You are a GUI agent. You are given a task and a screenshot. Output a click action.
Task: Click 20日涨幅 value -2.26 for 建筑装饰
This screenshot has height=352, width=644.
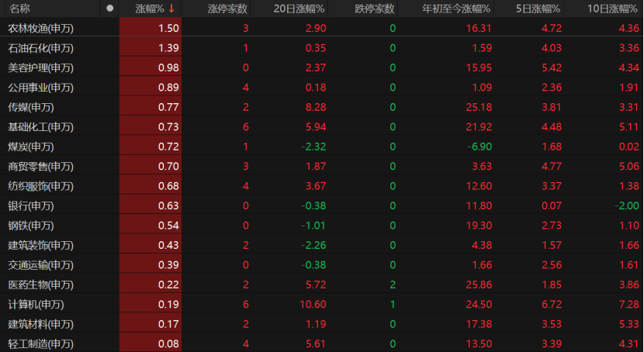313,245
